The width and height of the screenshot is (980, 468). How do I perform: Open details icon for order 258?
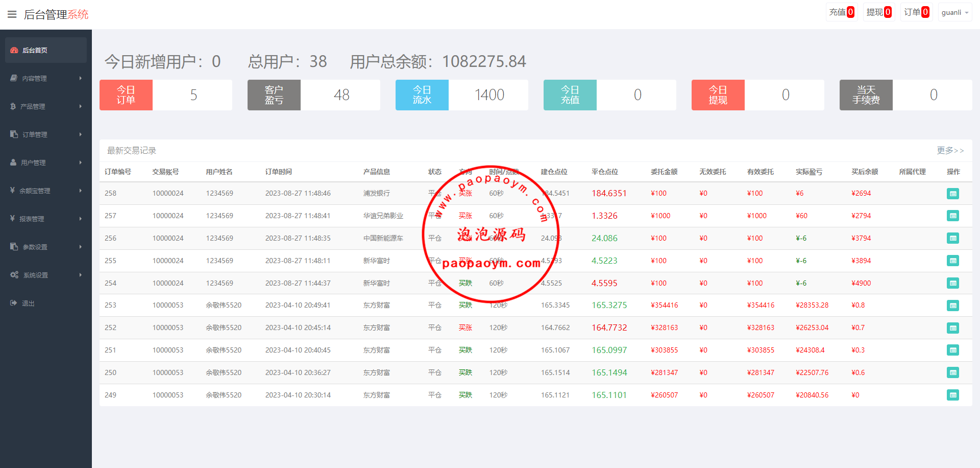tap(952, 194)
